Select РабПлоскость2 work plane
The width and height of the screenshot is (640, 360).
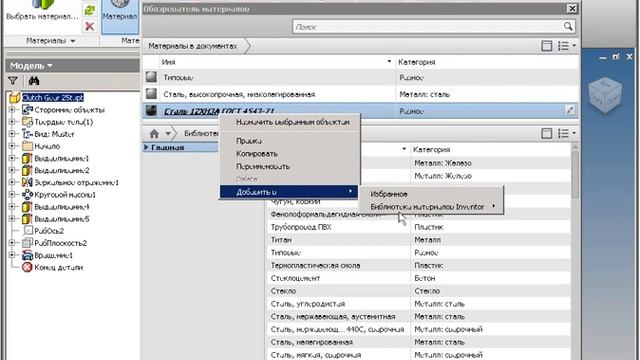(x=60, y=243)
